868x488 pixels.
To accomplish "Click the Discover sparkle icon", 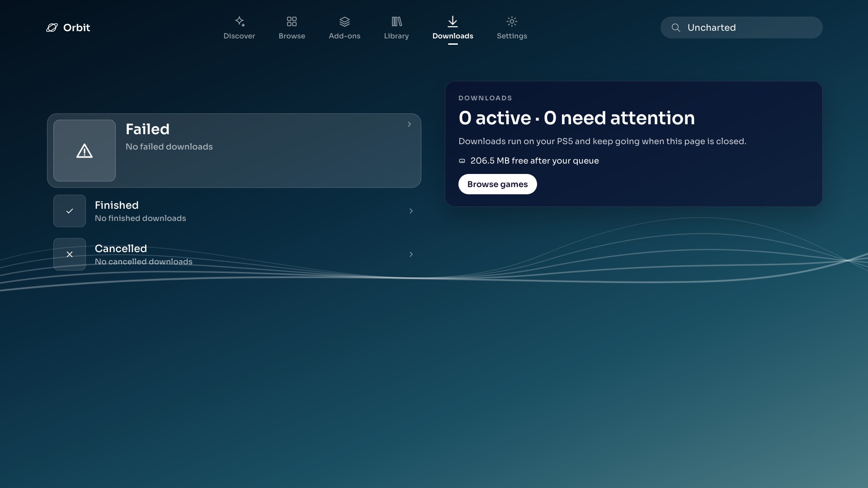I will pyautogui.click(x=240, y=21).
